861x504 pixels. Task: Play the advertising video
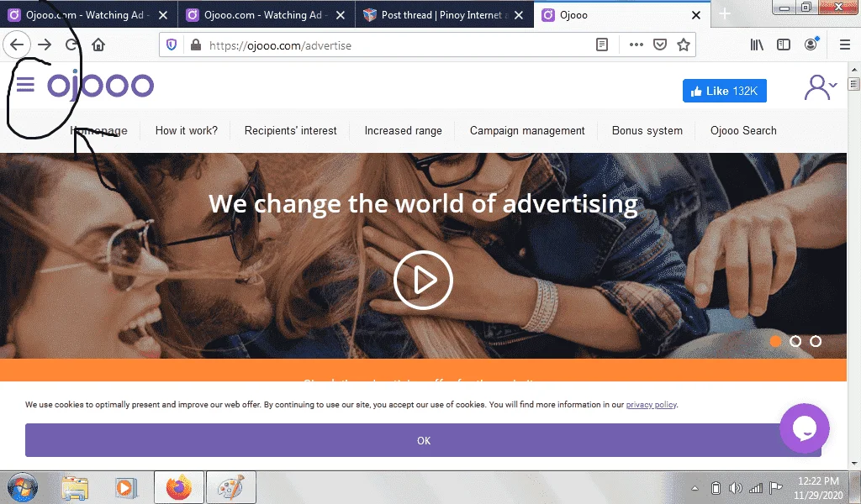423,281
